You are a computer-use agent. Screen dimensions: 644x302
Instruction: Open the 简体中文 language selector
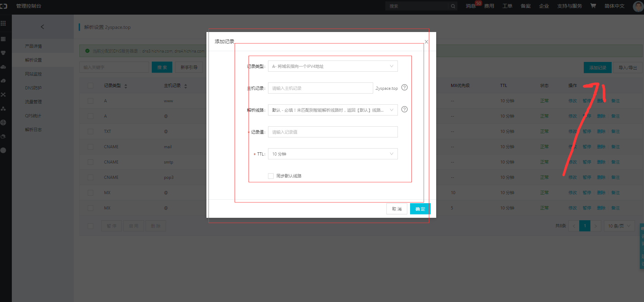tap(614, 6)
